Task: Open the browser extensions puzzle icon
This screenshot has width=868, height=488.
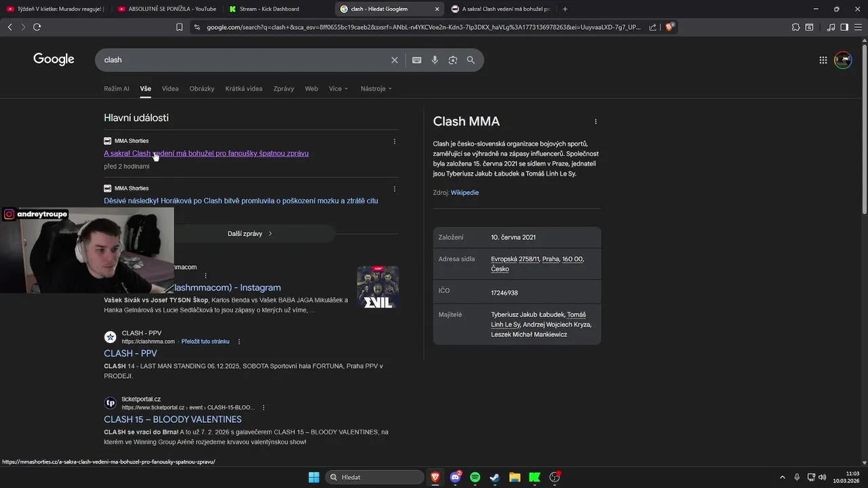Action: coord(795,27)
